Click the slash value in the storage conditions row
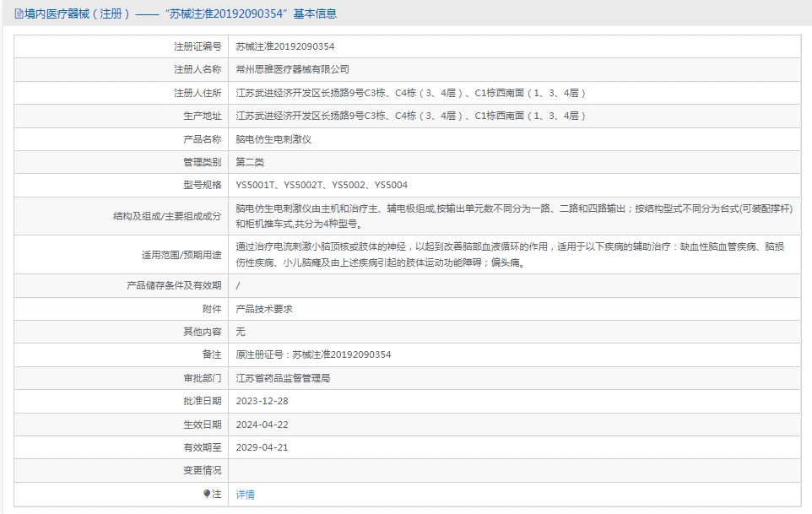Image resolution: width=812 pixels, height=514 pixels. (x=238, y=286)
